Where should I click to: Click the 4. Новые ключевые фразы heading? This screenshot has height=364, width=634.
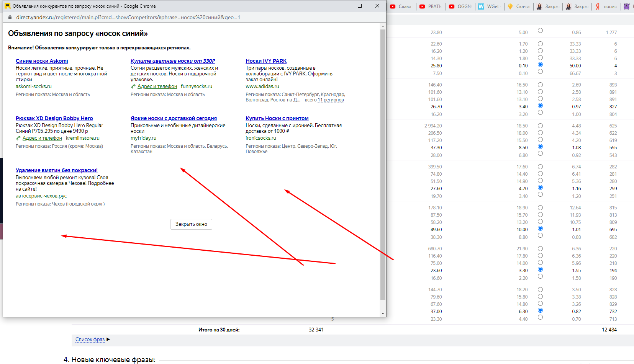point(110,360)
